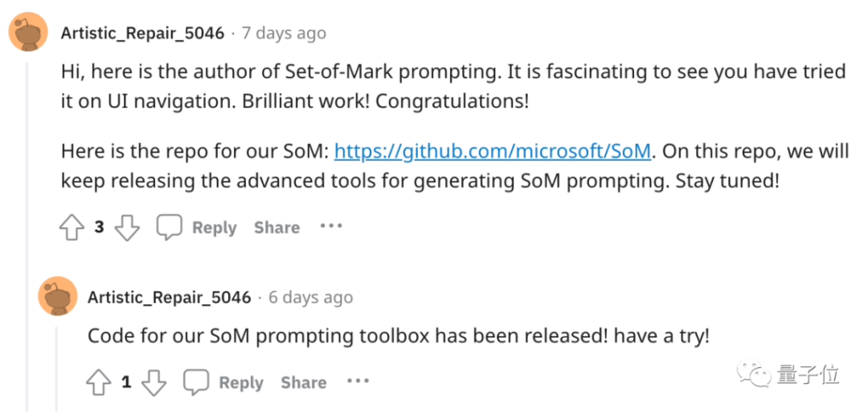Open three-dot options menu on top comment
Screen dimensions: 868x413
(331, 226)
